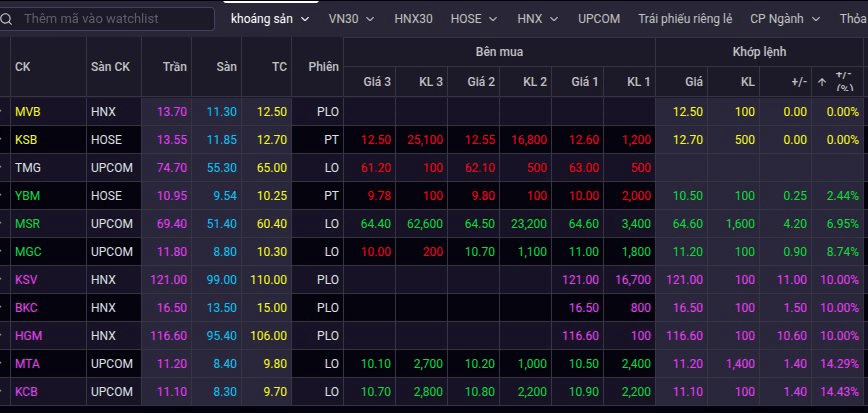Open the CP Ngành dropdown
Viewport: 868px width, 413px height.
pos(785,19)
